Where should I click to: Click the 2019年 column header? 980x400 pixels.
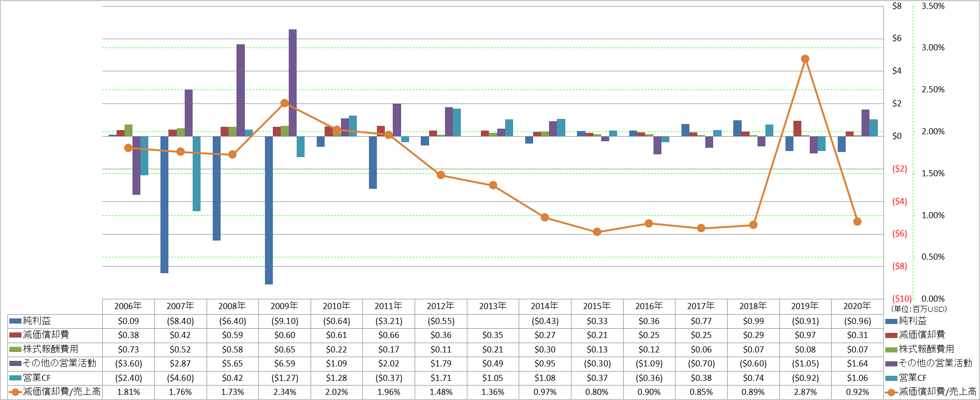click(x=805, y=306)
